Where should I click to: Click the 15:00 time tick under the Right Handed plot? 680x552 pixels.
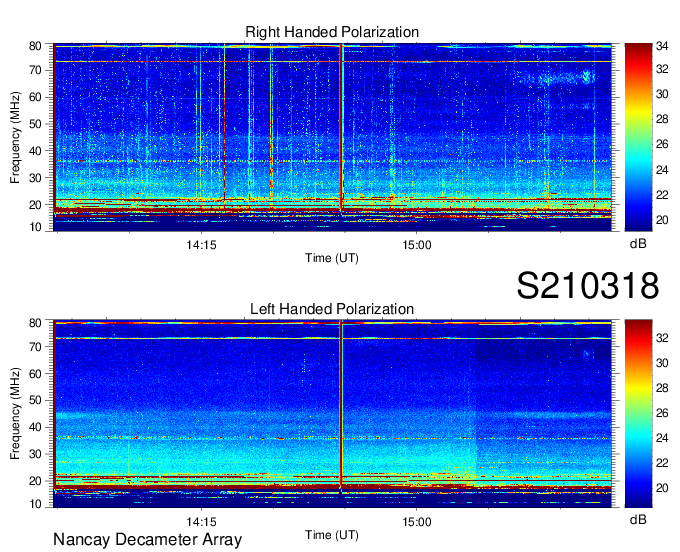pyautogui.click(x=417, y=245)
